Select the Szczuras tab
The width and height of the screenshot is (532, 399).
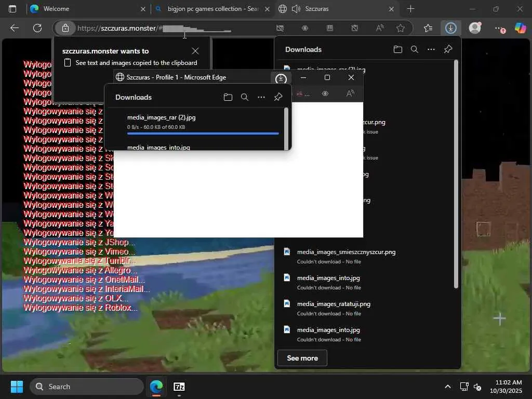coord(336,9)
